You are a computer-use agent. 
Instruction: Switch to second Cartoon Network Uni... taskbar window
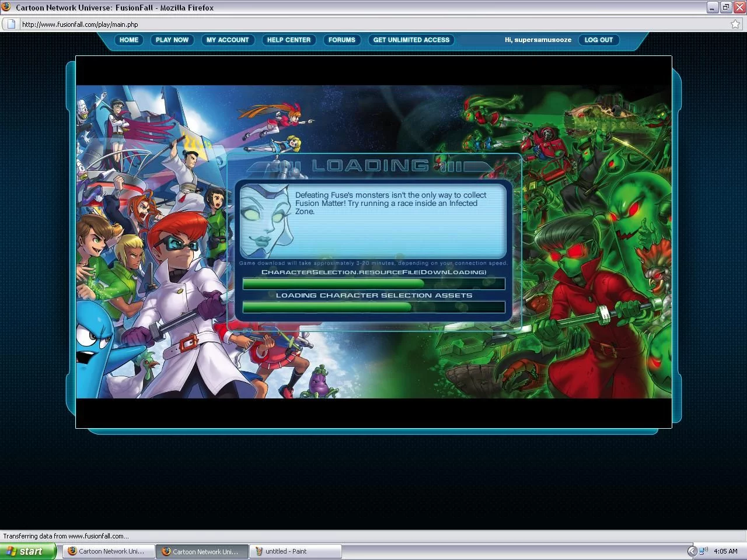coord(202,551)
